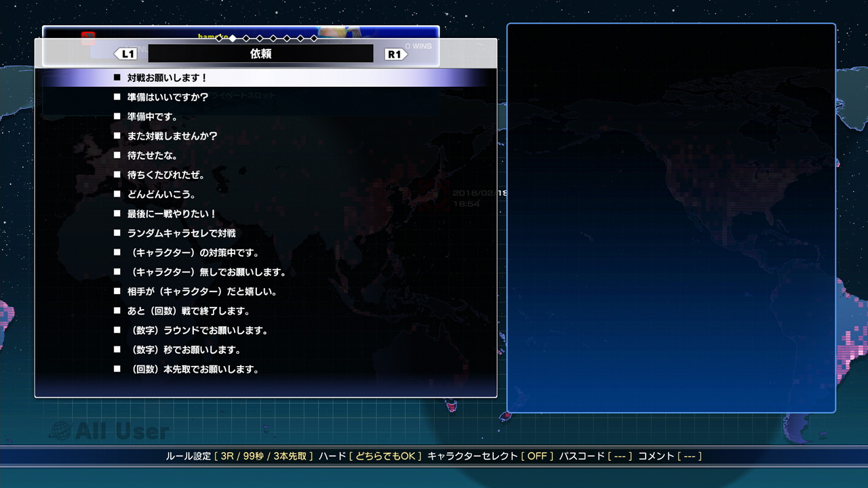Click the ルール設定 3R / 99秒 / 3本先取 entry
This screenshot has width=868, height=488.
click(239, 456)
